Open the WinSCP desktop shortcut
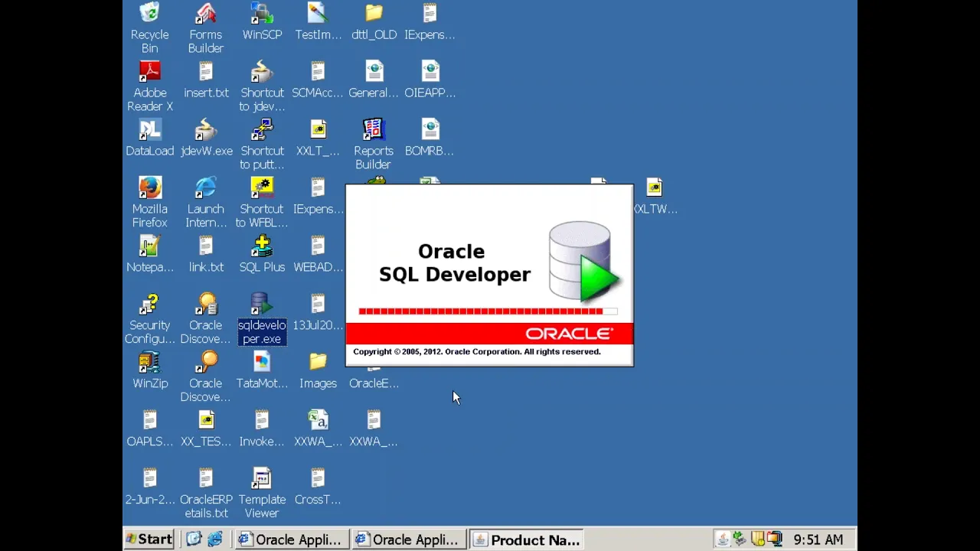This screenshot has width=980, height=551. pos(262,21)
